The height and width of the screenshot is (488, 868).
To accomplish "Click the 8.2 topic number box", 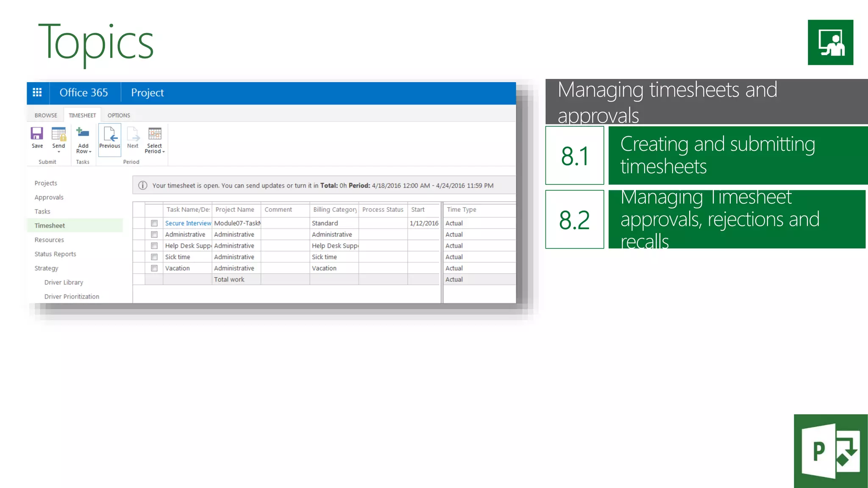I will [x=575, y=219].
